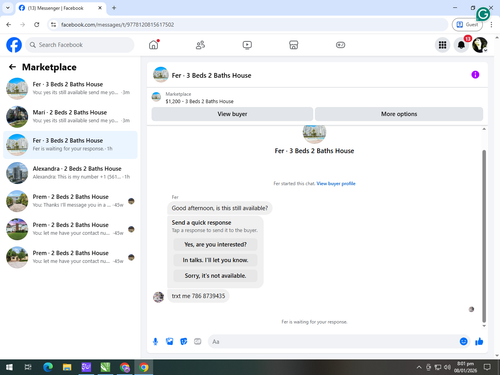The height and width of the screenshot is (375, 500).
Task: Go back with the browser back arrow
Action: (9, 24)
